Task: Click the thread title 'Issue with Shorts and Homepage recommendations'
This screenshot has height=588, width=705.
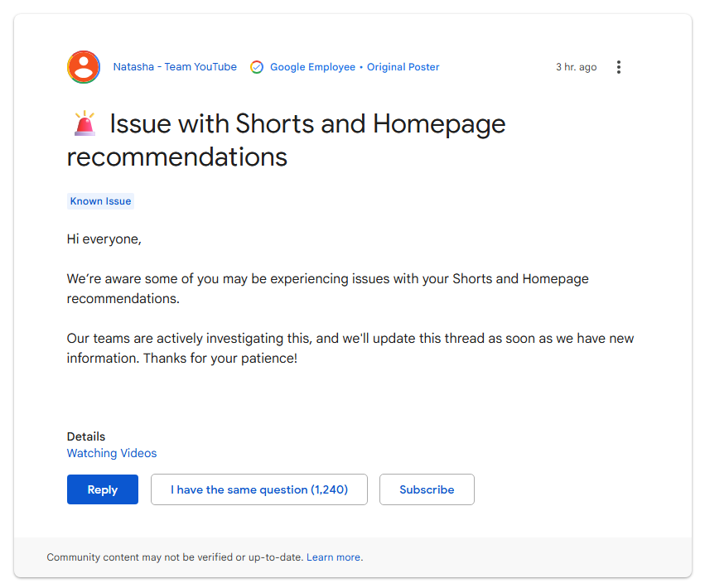Action: [x=287, y=140]
